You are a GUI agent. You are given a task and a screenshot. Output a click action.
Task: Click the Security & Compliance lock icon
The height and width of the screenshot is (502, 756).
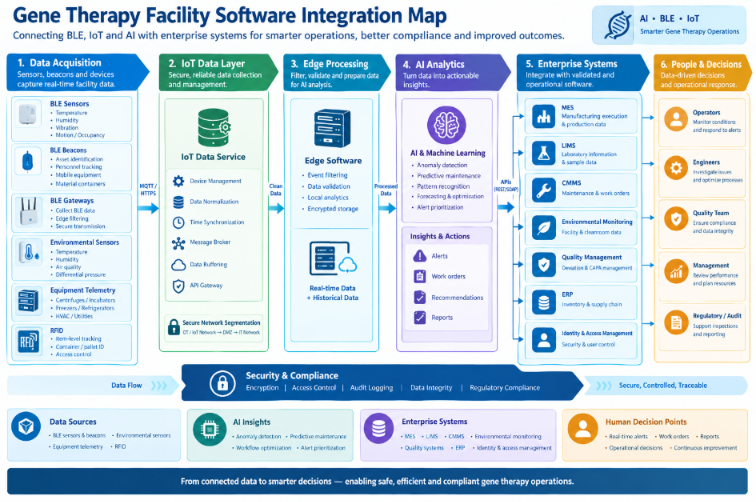[x=222, y=383]
